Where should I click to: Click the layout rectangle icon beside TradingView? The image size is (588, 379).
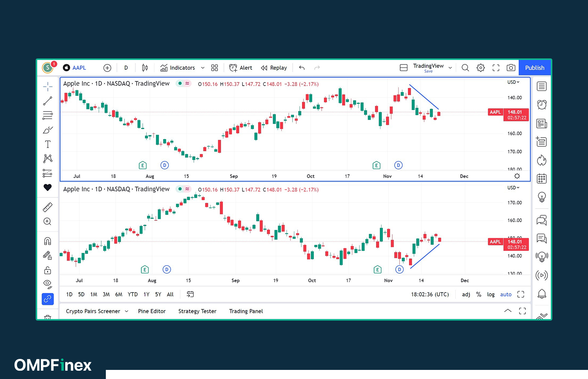(x=404, y=68)
